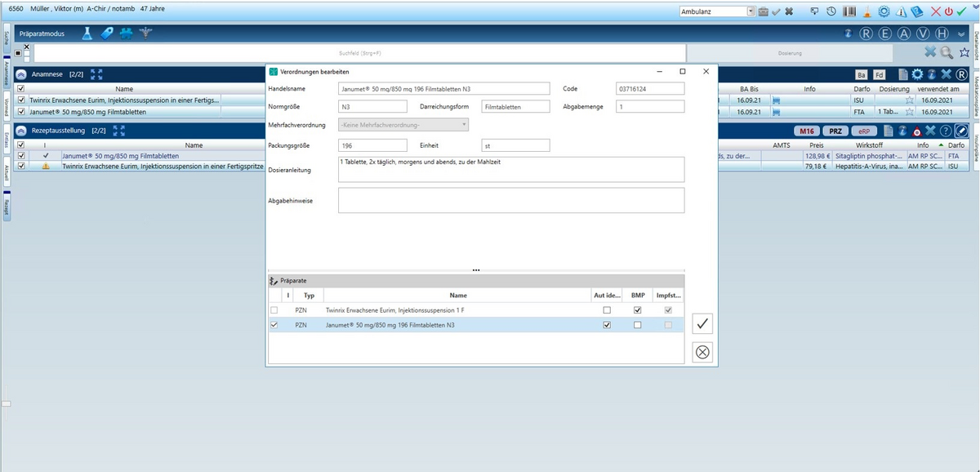Confirm the dialog with the checkmark button
Screen dimensions: 980x472
pos(702,323)
